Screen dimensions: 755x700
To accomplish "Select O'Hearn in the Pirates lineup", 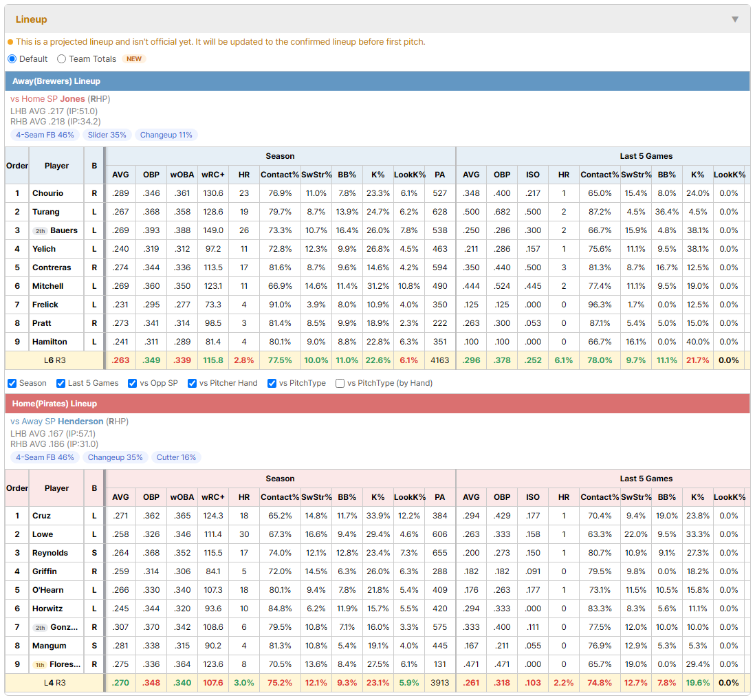I will (x=47, y=590).
